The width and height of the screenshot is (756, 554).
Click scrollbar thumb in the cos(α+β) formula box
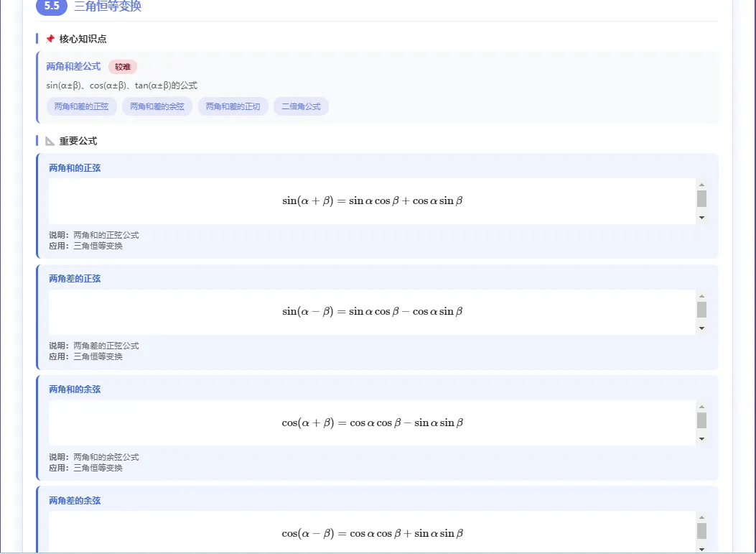tap(701, 420)
